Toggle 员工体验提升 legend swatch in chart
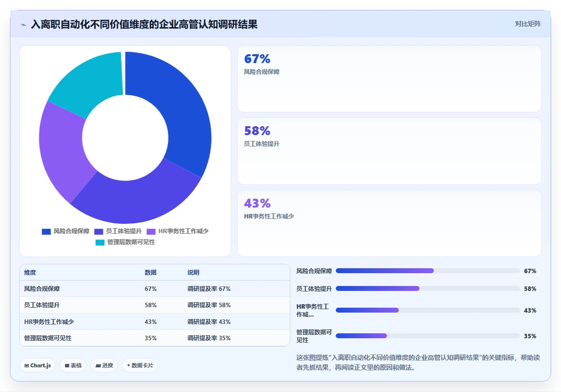This screenshot has height=392, width=561. pyautogui.click(x=99, y=232)
